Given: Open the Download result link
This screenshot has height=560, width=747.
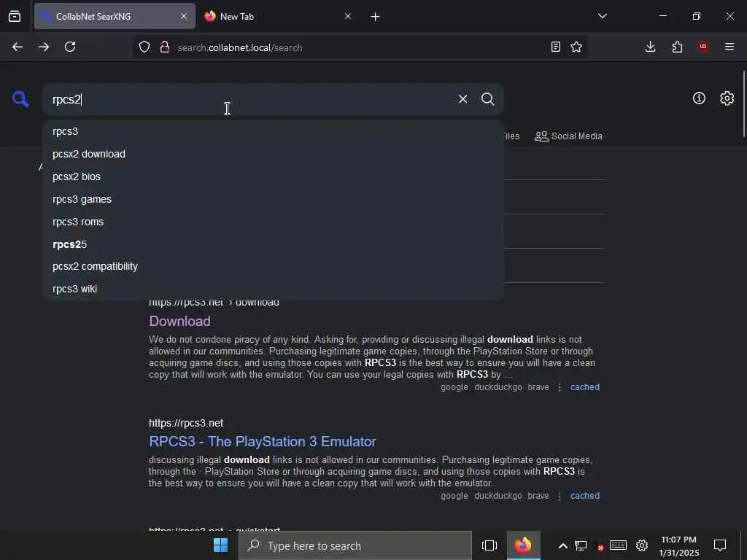Looking at the screenshot, I should point(179,322).
